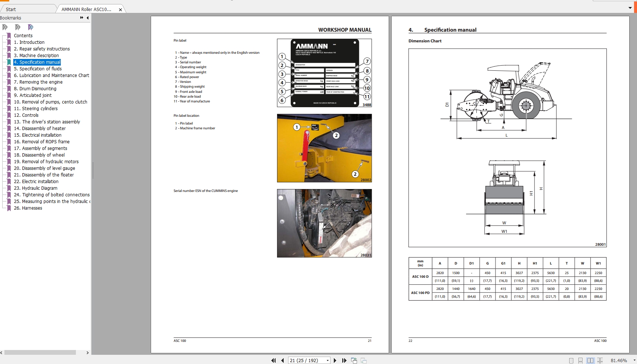The image size is (637, 364).
Task: Click the 'ASC 100 PD' table row header
Action: coord(420,293)
